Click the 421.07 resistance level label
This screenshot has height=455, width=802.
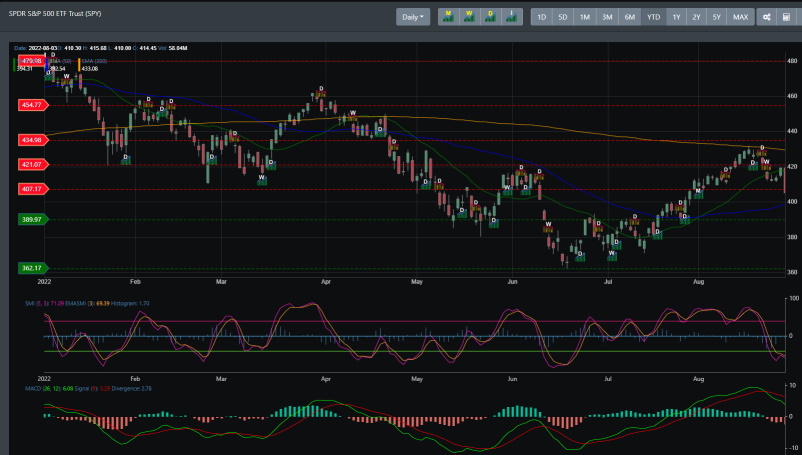click(33, 164)
